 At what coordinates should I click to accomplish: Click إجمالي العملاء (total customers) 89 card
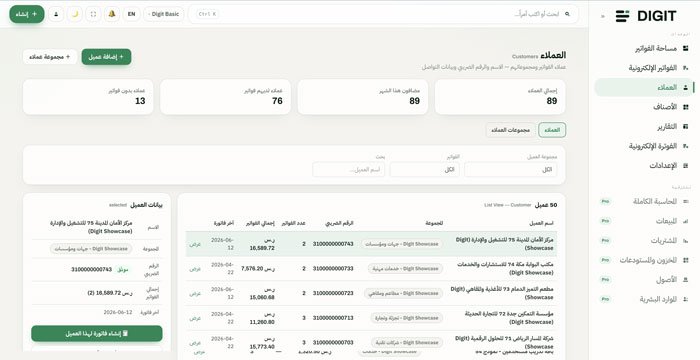pyautogui.click(x=500, y=97)
